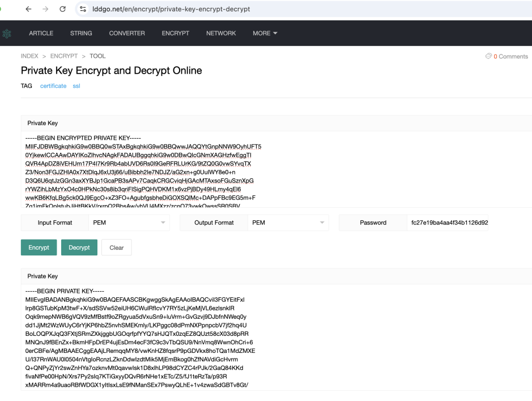Focus the browser address bar URL
532x401 pixels.
pyautogui.click(x=171, y=9)
